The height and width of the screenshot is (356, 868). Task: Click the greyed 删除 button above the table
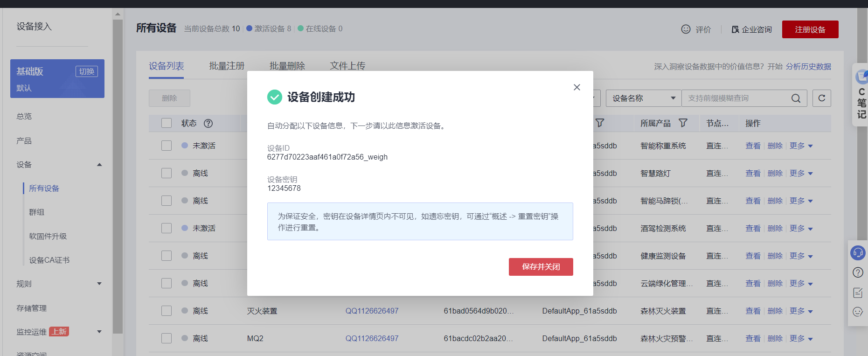tap(169, 98)
